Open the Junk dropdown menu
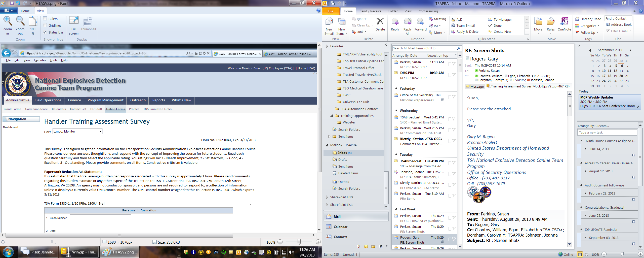Viewport: 644px width, 258px height. tap(359, 32)
